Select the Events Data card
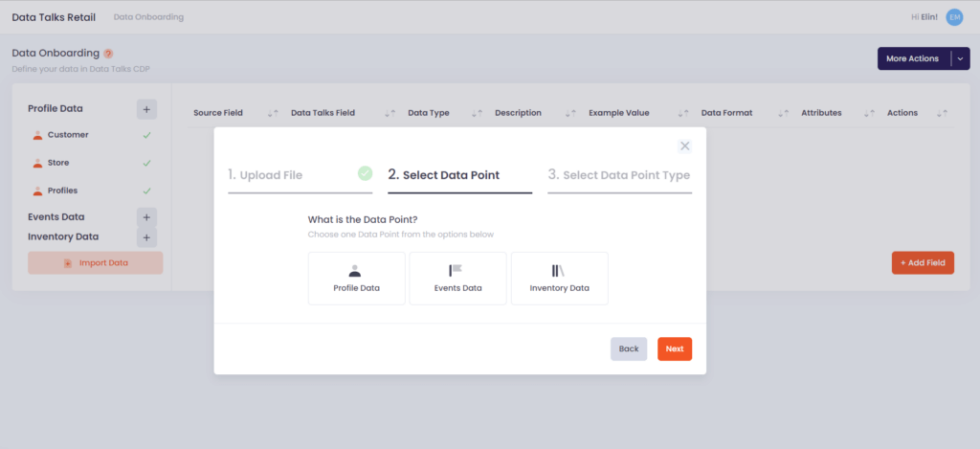 click(x=457, y=279)
